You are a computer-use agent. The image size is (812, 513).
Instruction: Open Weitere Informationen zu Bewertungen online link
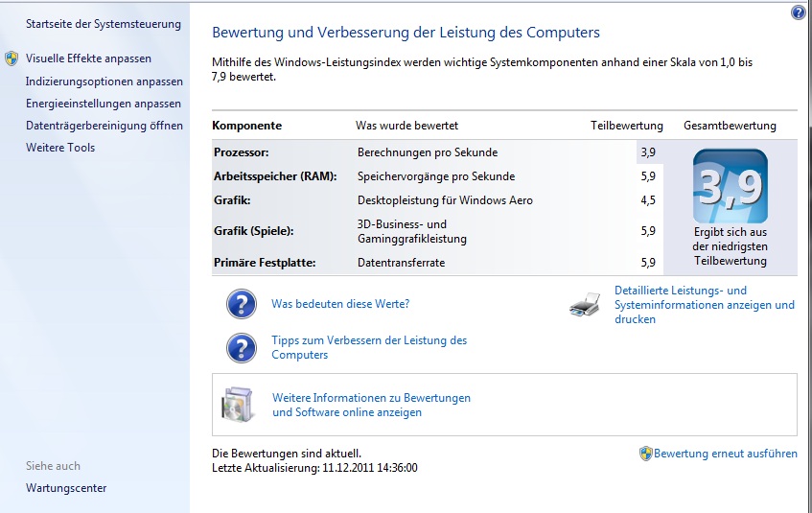click(x=371, y=405)
